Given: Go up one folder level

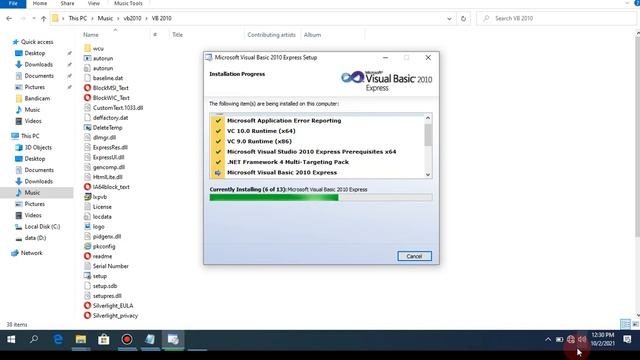Looking at the screenshot, I should (x=43, y=18).
